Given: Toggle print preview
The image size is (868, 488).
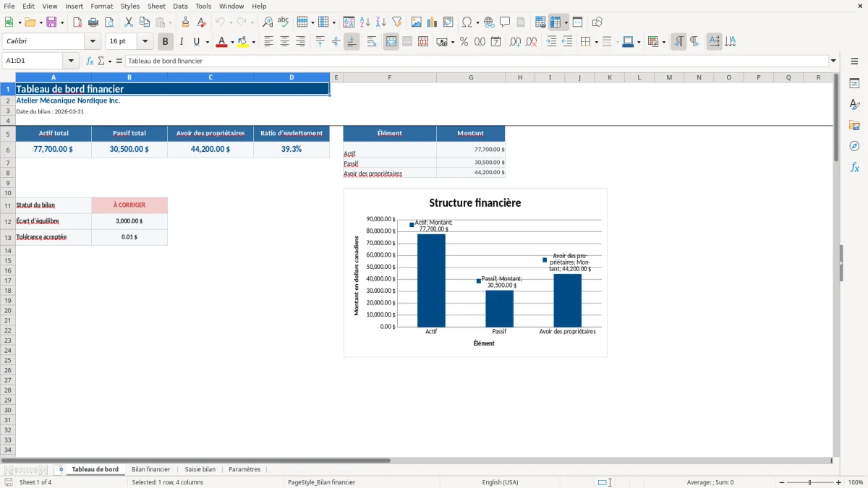Looking at the screenshot, I should (x=109, y=22).
